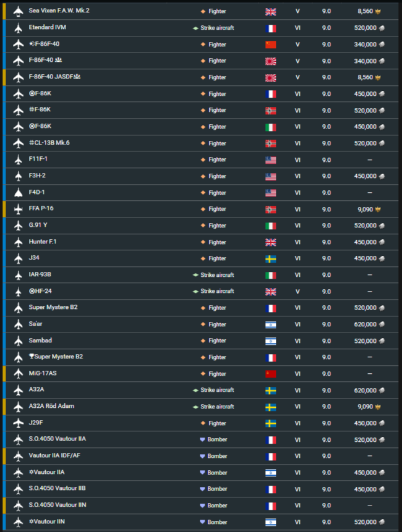
Task: Select the A32A Röd Adam name
Action: pos(51,406)
